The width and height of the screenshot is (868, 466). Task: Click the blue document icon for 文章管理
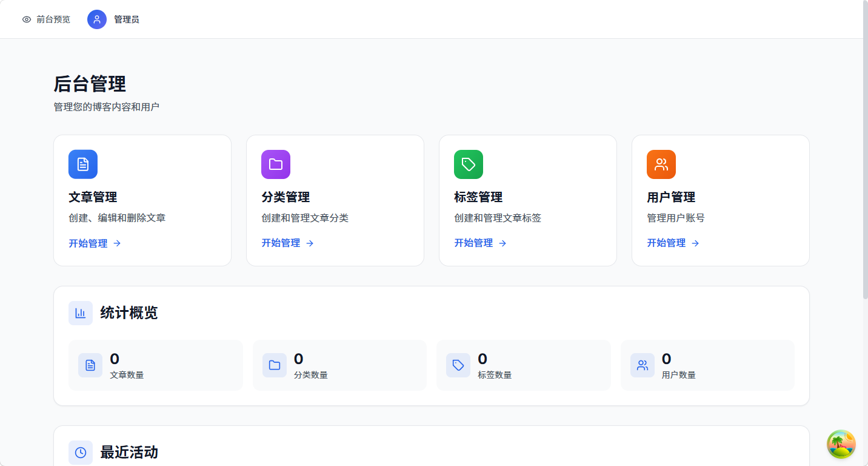point(83,164)
